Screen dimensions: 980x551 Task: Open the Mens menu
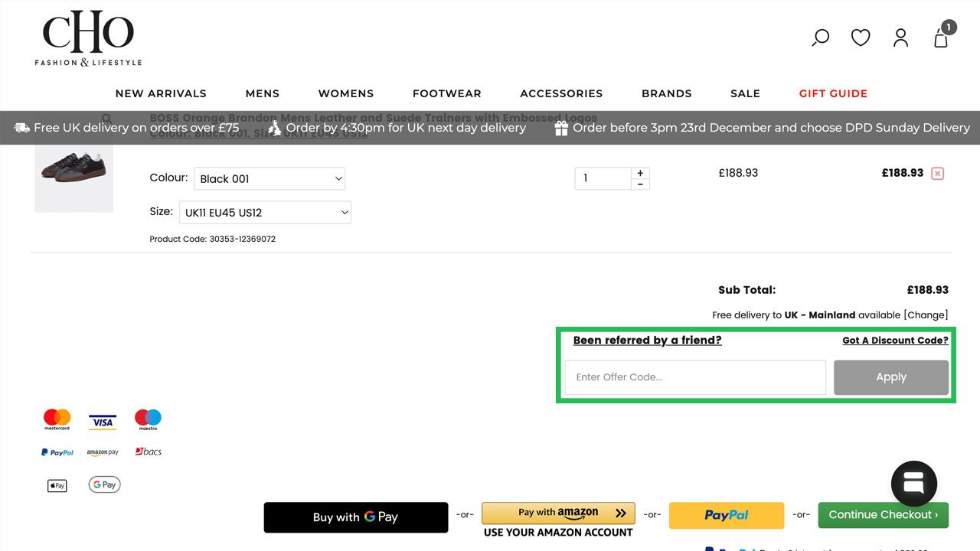point(263,93)
